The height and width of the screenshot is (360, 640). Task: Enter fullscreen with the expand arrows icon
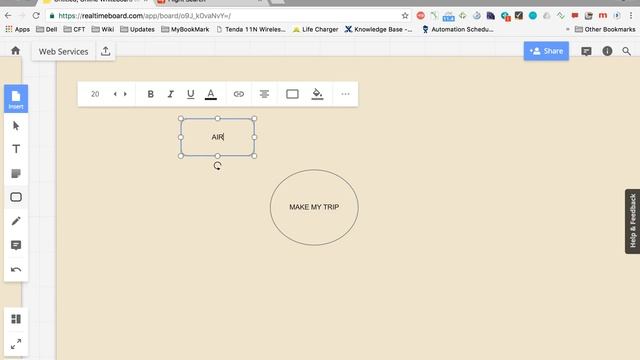pyautogui.click(x=16, y=344)
